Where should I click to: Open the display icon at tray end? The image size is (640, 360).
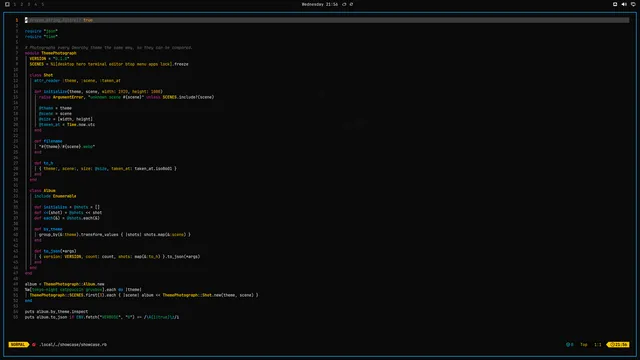point(633,4)
